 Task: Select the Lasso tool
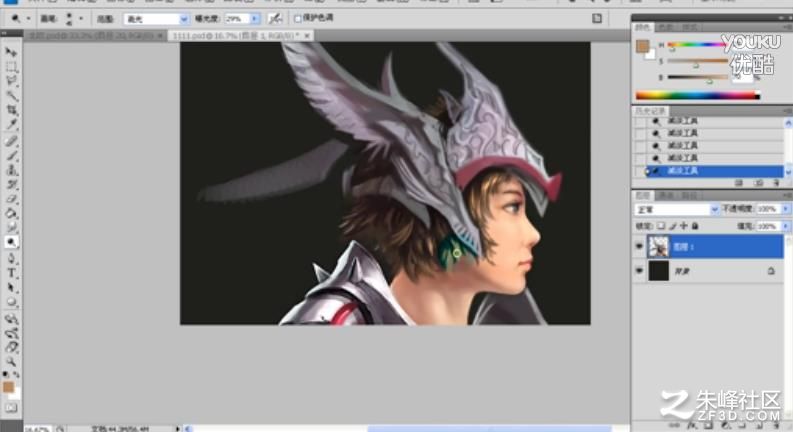click(x=11, y=81)
